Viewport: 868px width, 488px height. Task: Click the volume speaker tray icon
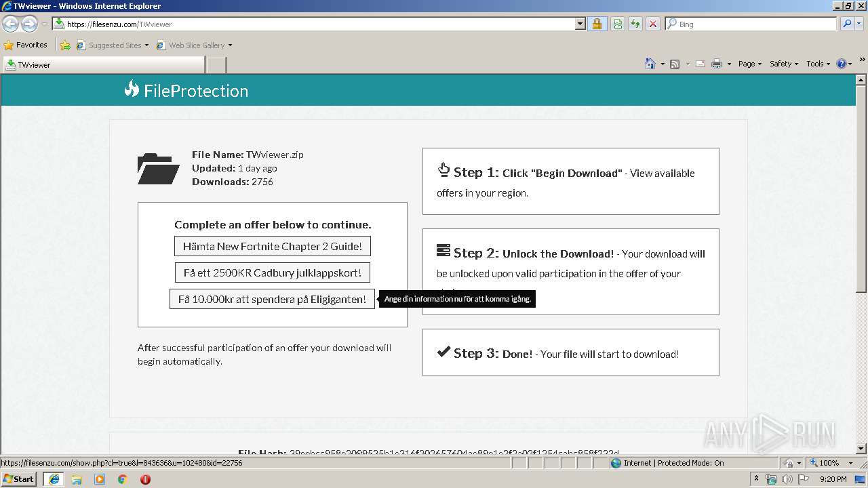pyautogui.click(x=787, y=479)
